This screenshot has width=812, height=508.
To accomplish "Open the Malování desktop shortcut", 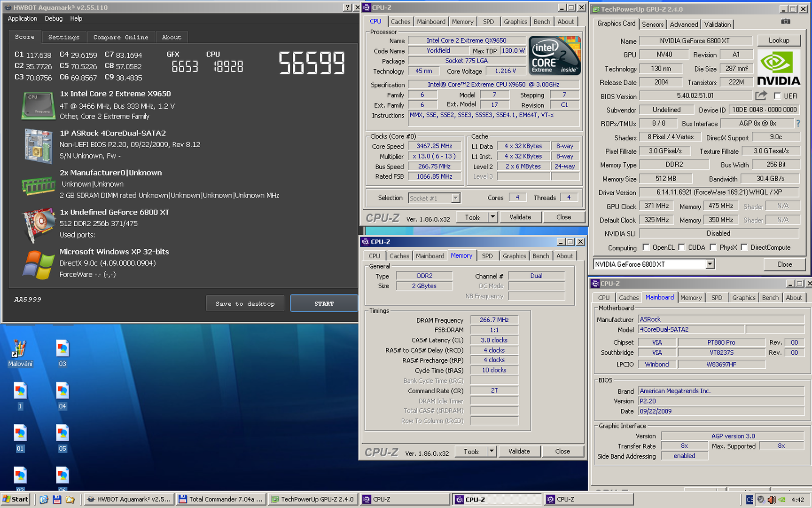I will click(x=20, y=353).
